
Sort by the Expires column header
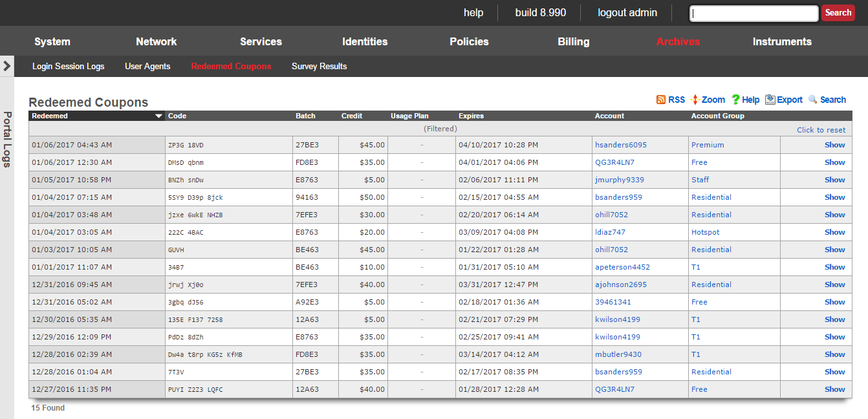[x=471, y=116]
